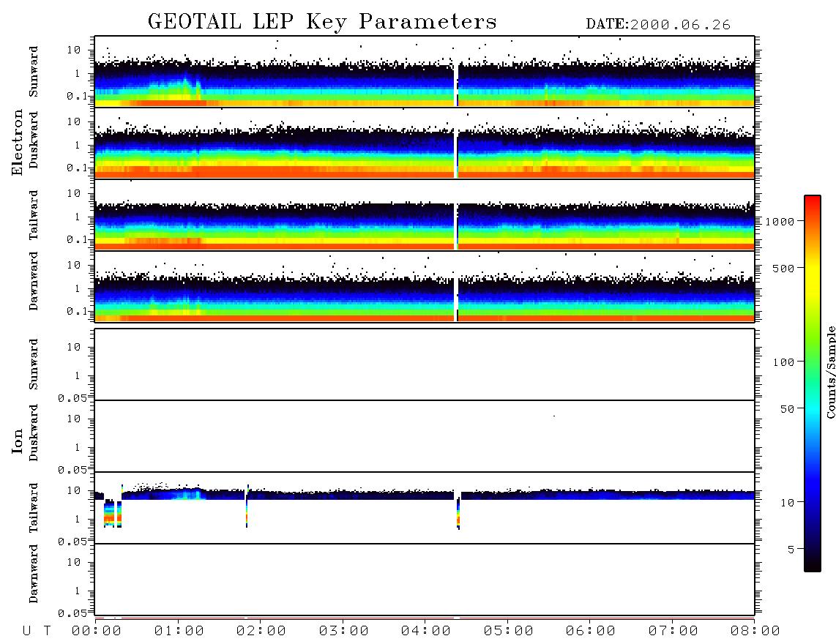Viewport: 836px width, 644px height.
Task: Click the 500 tick on the color scale
Action: click(x=784, y=268)
